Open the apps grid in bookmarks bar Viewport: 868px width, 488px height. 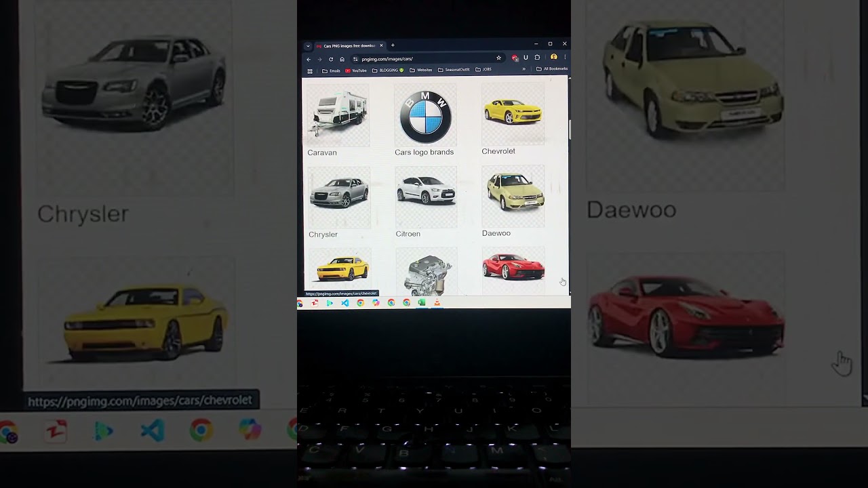point(310,70)
